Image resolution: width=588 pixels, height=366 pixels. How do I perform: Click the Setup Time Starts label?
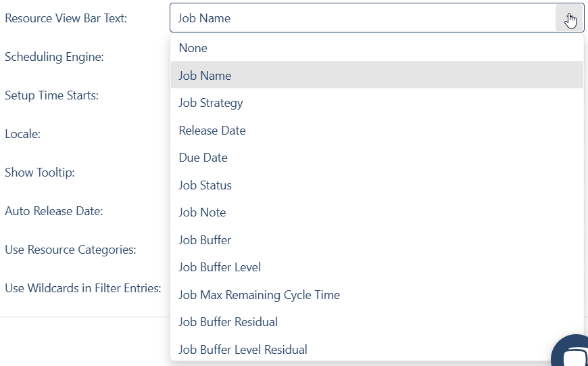(x=52, y=95)
